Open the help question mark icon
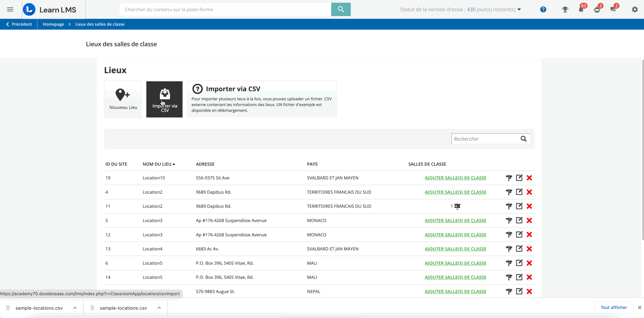Image resolution: width=644 pixels, height=318 pixels. [x=543, y=9]
